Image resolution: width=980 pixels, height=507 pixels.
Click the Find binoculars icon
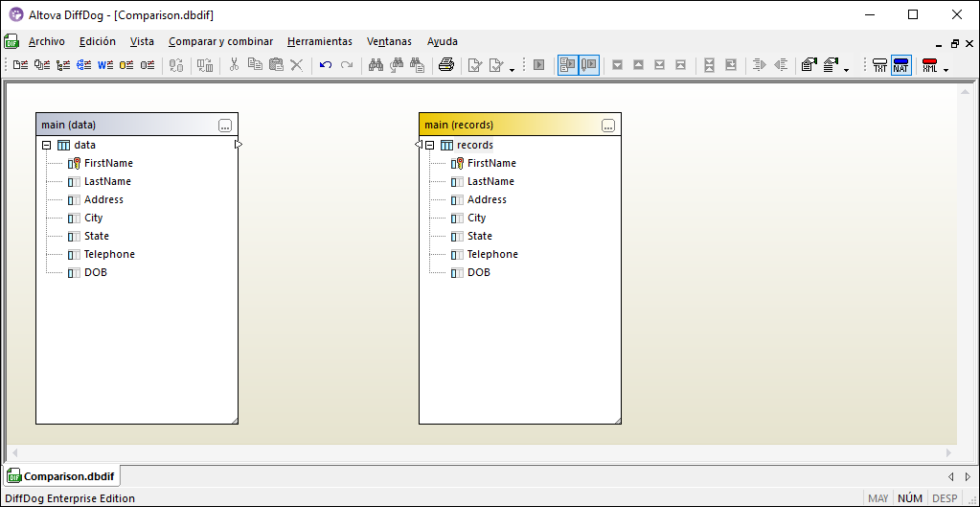click(376, 65)
